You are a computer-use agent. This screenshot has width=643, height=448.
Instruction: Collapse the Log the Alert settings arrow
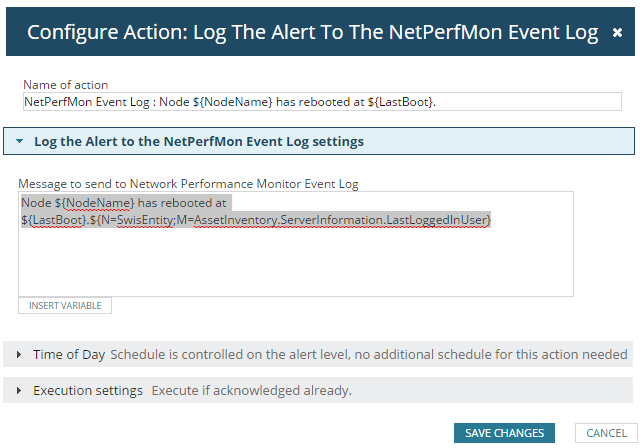(x=19, y=142)
